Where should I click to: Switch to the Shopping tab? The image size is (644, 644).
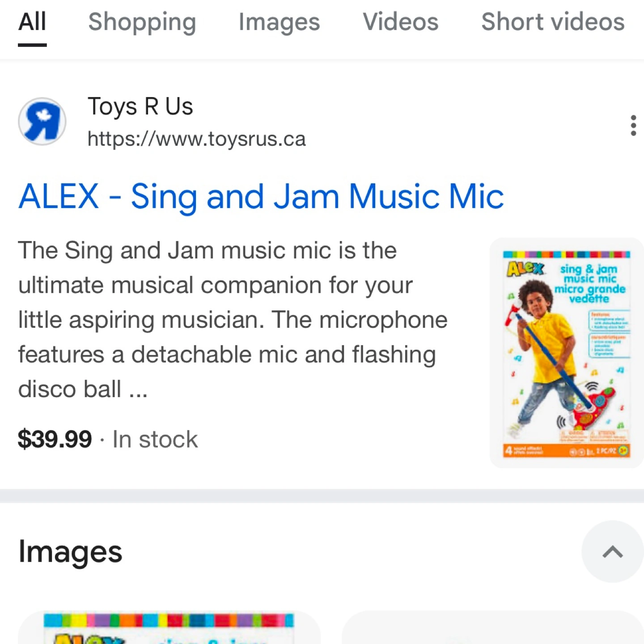coord(142,22)
